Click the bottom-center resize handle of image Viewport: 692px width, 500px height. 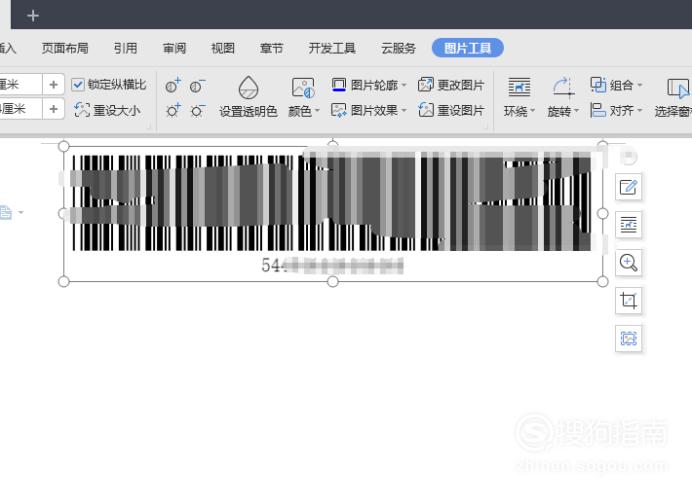(333, 282)
